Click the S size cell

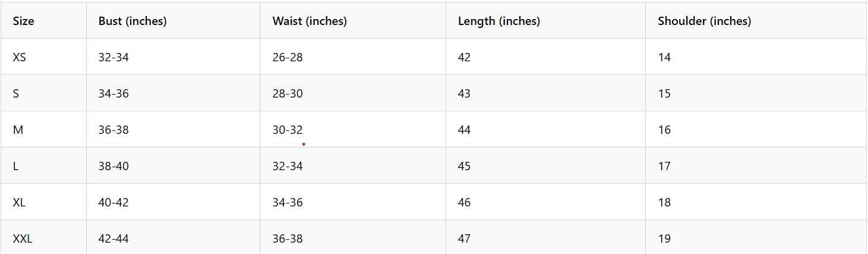coord(16,94)
